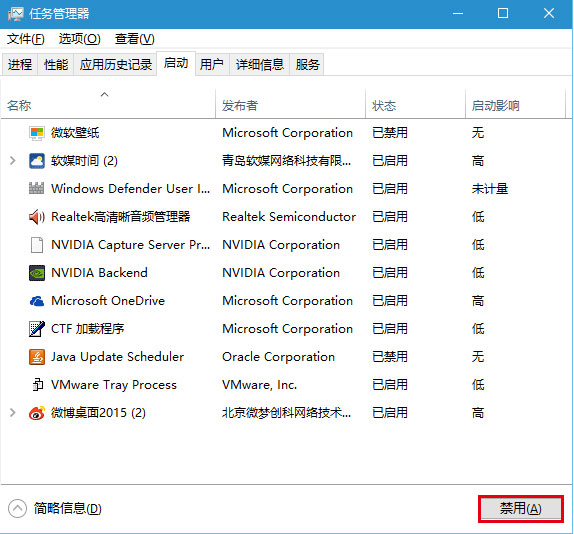Click the 微软壁纸 startup item icon
Image resolution: width=574 pixels, height=534 pixels.
coord(37,133)
